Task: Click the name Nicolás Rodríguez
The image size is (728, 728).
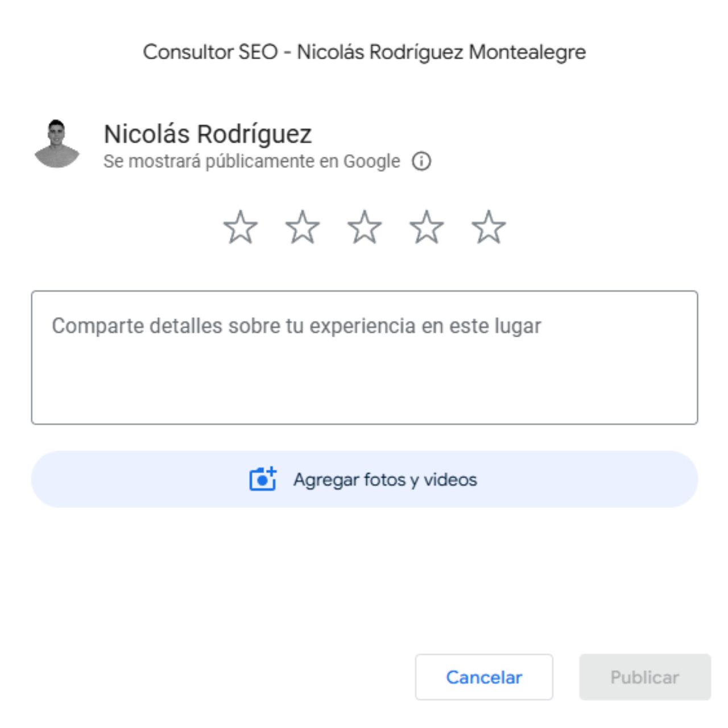Action: (208, 134)
